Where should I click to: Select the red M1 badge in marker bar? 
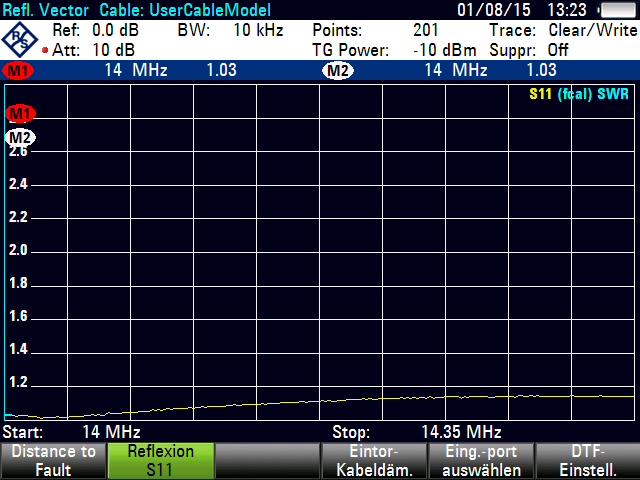pyautogui.click(x=19, y=71)
